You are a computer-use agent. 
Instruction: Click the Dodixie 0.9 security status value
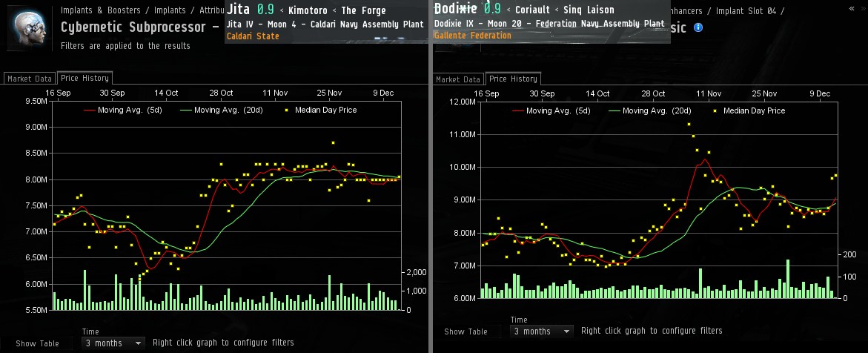(492, 10)
